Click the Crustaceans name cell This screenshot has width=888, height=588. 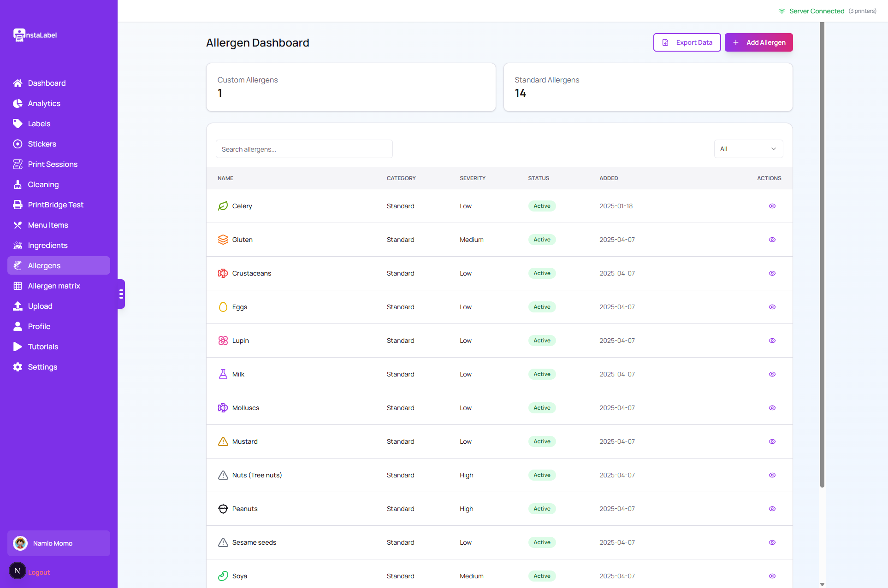pos(252,273)
